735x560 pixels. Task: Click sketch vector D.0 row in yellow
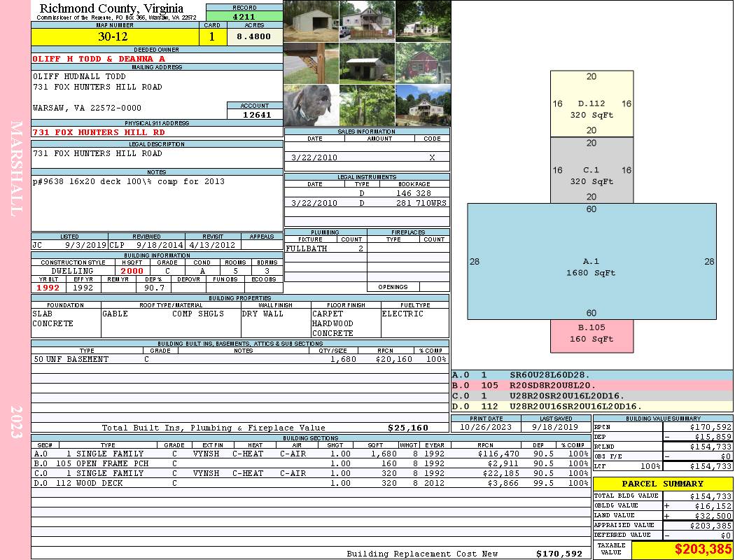(x=591, y=406)
